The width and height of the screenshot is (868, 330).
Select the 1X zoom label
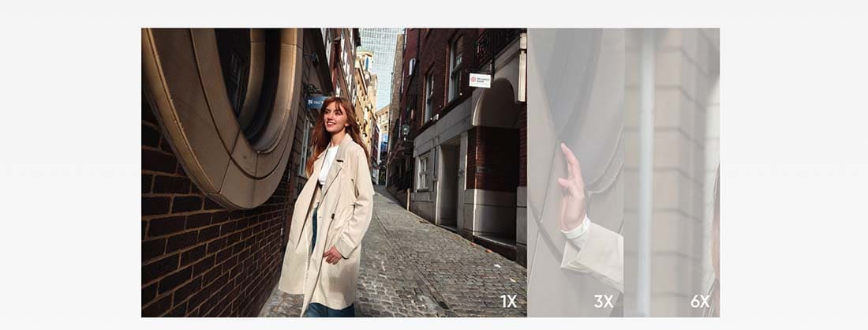[x=508, y=302]
